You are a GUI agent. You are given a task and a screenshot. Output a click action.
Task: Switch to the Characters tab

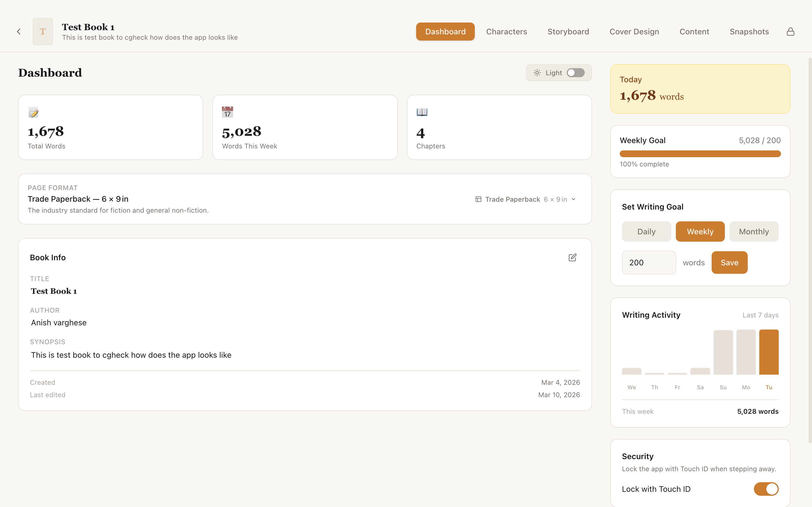click(507, 31)
